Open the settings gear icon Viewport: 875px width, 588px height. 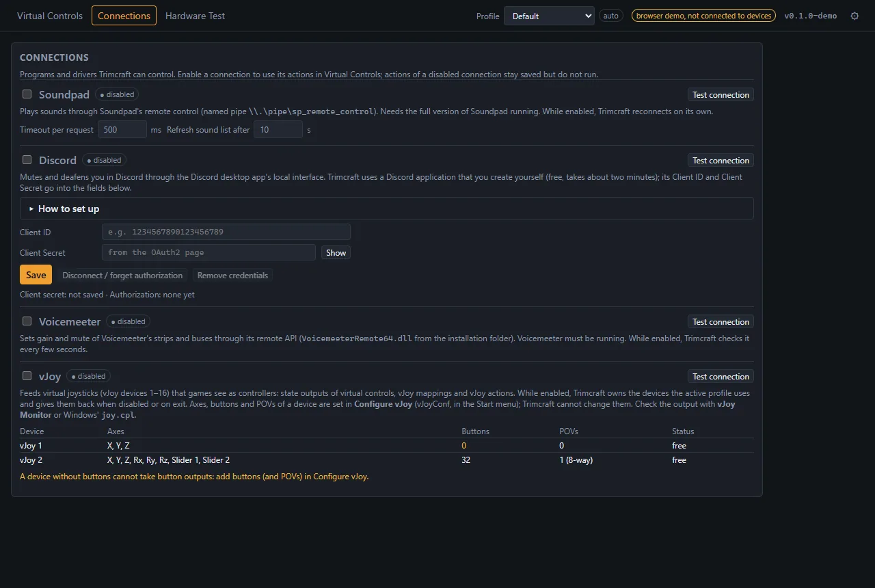pyautogui.click(x=854, y=16)
